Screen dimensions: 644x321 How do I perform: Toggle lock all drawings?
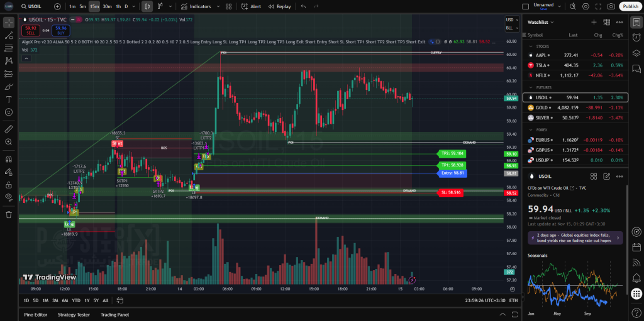pos(9,185)
